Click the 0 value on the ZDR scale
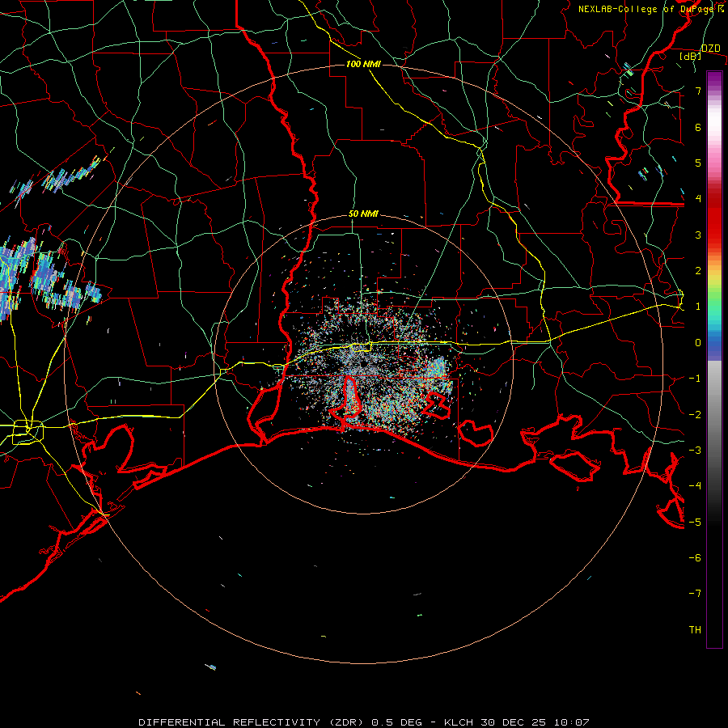Viewport: 728px width, 728px height. coord(698,343)
